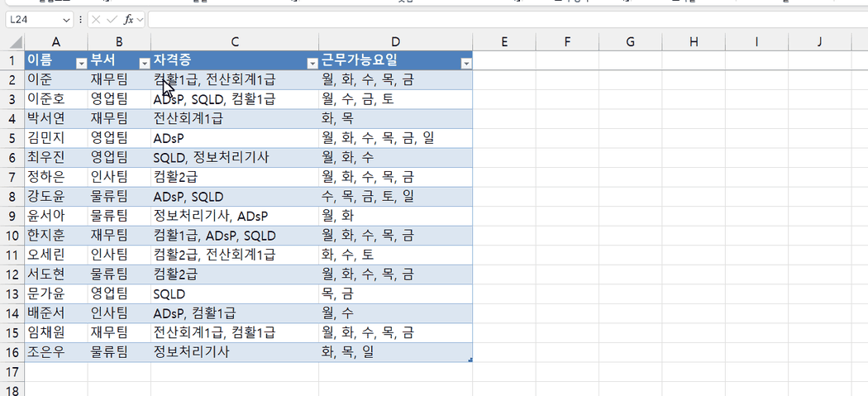Select column C header
Image resolution: width=868 pixels, height=396 pixels.
235,42
